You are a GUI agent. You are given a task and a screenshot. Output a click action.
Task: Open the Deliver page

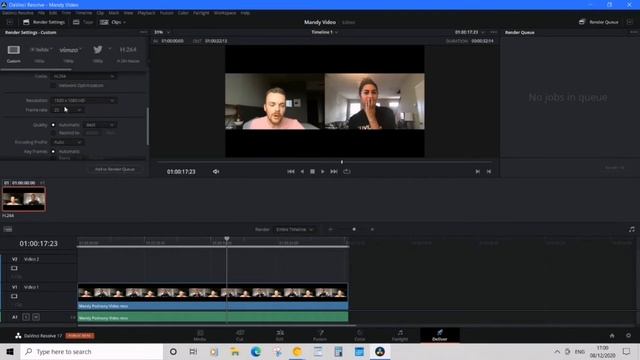pos(440,336)
